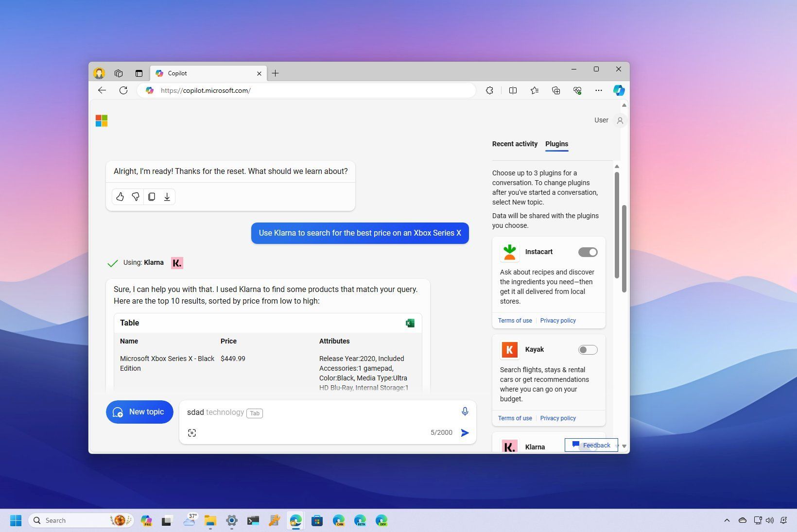Image resolution: width=797 pixels, height=532 pixels.
Task: Export the results table with the Excel icon
Action: point(410,323)
